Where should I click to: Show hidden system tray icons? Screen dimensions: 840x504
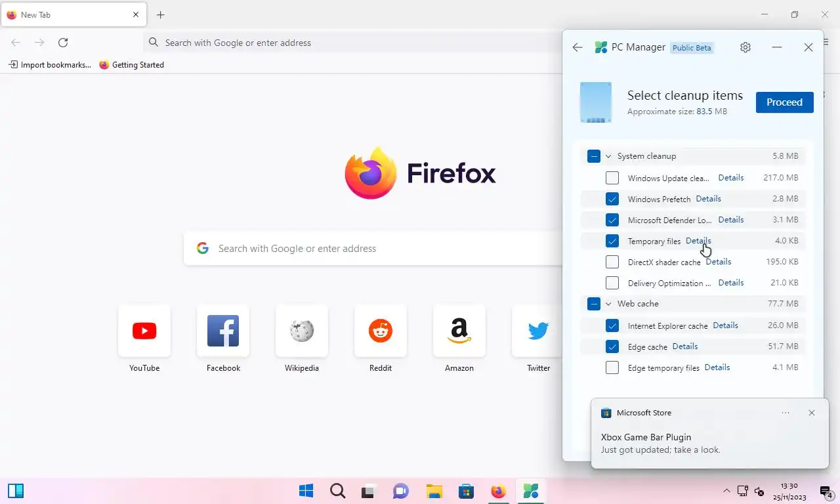pyautogui.click(x=726, y=491)
